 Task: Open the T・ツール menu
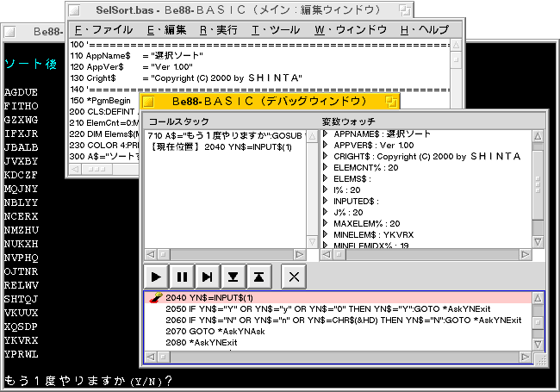tap(276, 29)
